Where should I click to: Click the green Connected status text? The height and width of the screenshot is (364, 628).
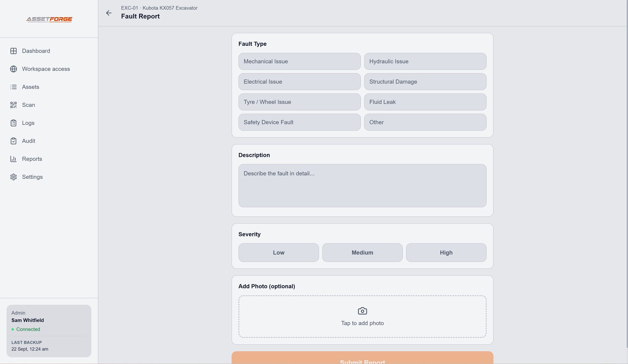click(28, 329)
